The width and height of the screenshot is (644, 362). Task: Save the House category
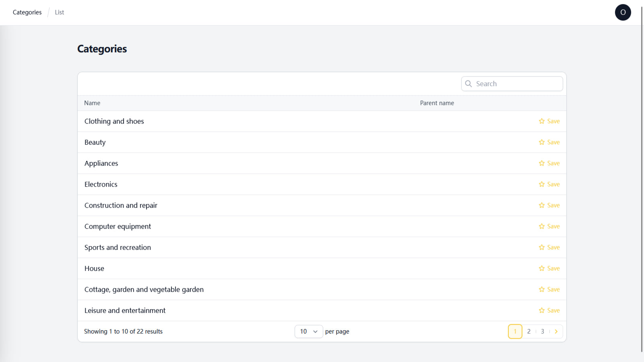tap(549, 268)
